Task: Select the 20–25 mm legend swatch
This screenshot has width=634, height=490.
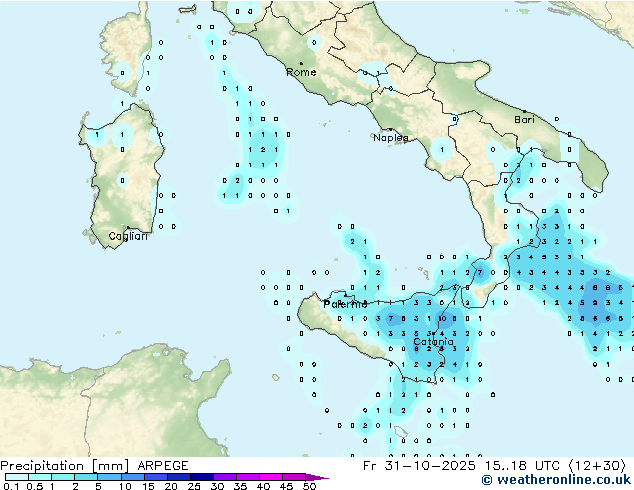Action: 178,477
